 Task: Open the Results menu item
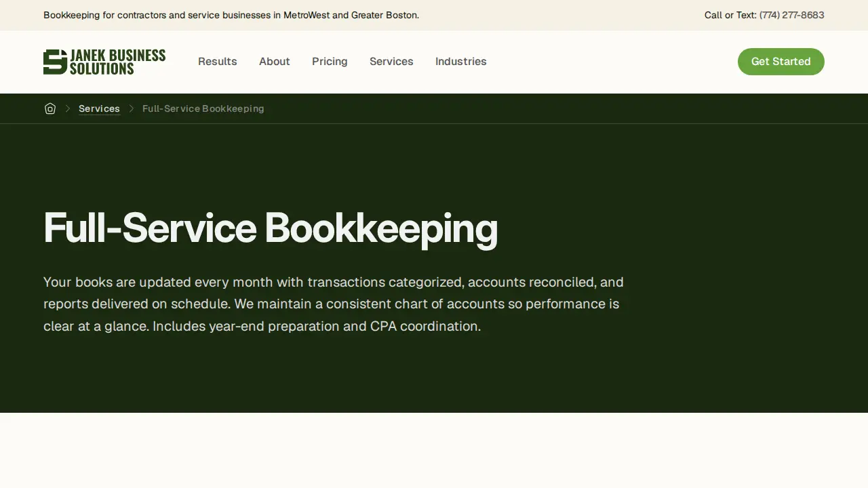(218, 62)
